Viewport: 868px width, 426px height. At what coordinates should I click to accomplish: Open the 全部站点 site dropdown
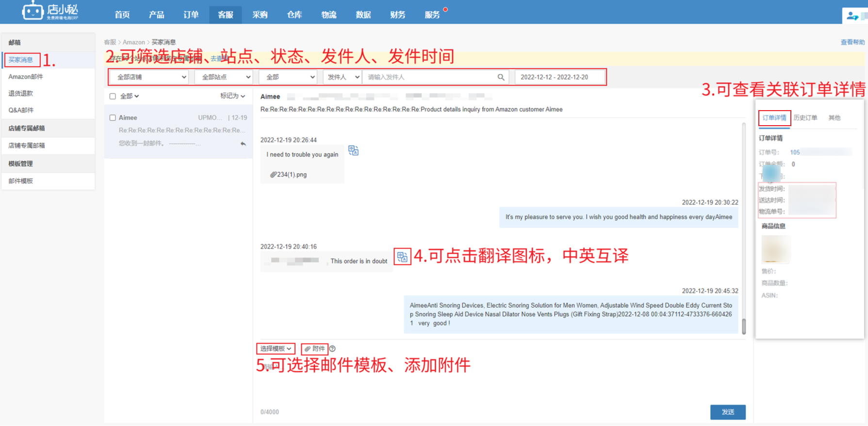[224, 77]
